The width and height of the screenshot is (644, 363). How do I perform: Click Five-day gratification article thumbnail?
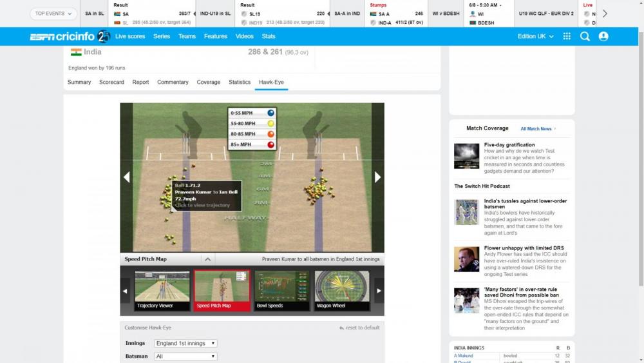[466, 156]
